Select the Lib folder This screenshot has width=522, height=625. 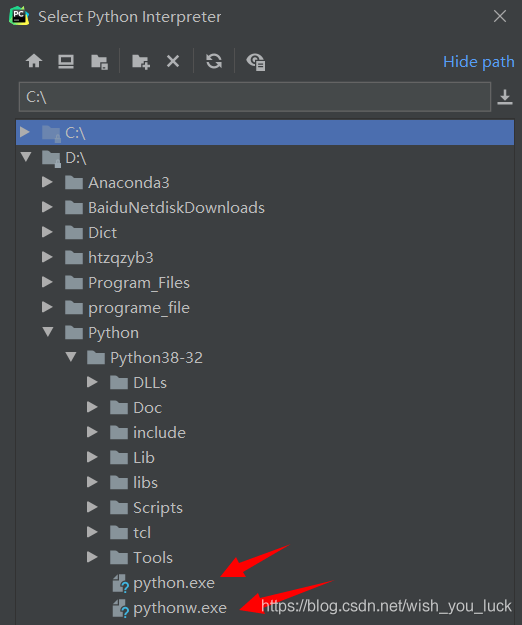click(144, 458)
